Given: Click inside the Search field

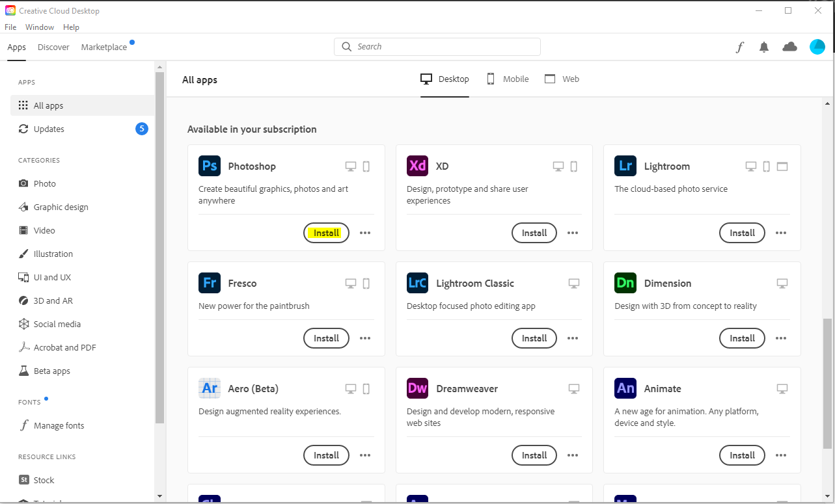Looking at the screenshot, I should (x=437, y=47).
